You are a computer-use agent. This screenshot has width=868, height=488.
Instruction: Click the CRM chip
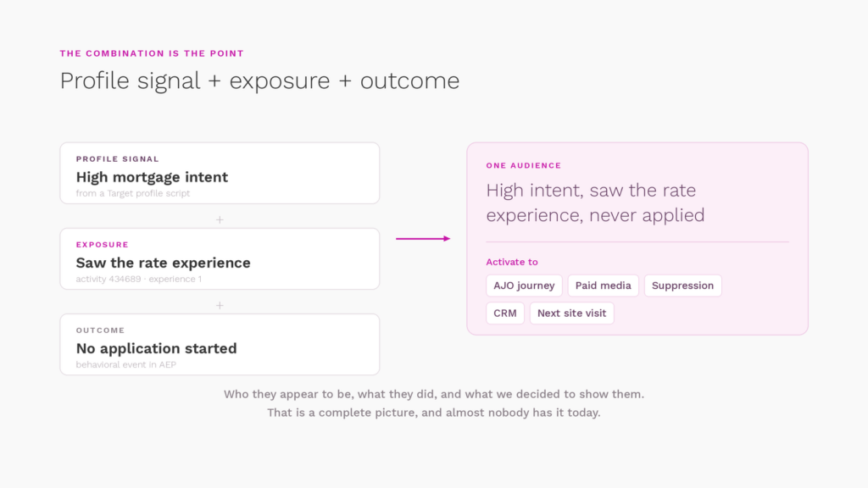tap(505, 313)
